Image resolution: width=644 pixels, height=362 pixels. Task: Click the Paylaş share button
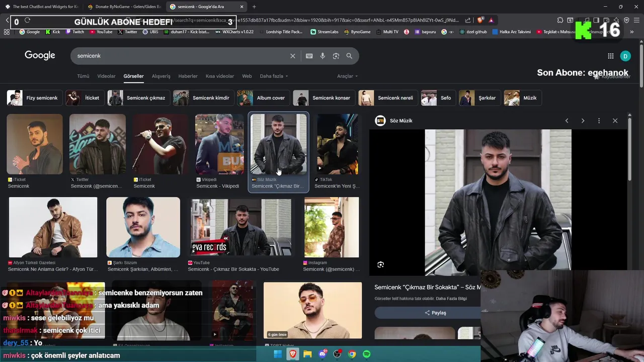[x=436, y=313]
